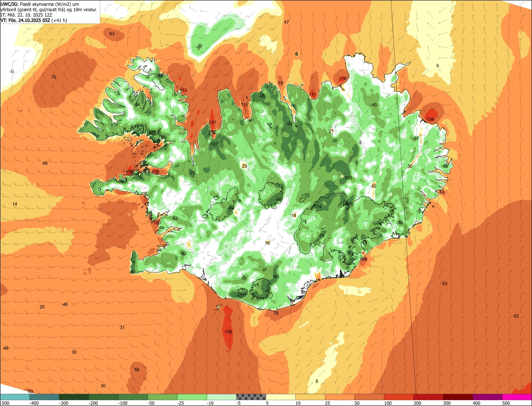Click the value -62 on the southwest peninsula
The height and width of the screenshot is (406, 532).
click(x=183, y=254)
